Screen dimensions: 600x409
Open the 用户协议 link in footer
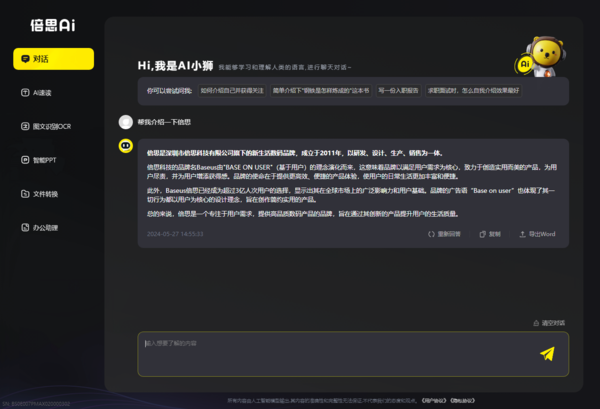click(x=434, y=401)
